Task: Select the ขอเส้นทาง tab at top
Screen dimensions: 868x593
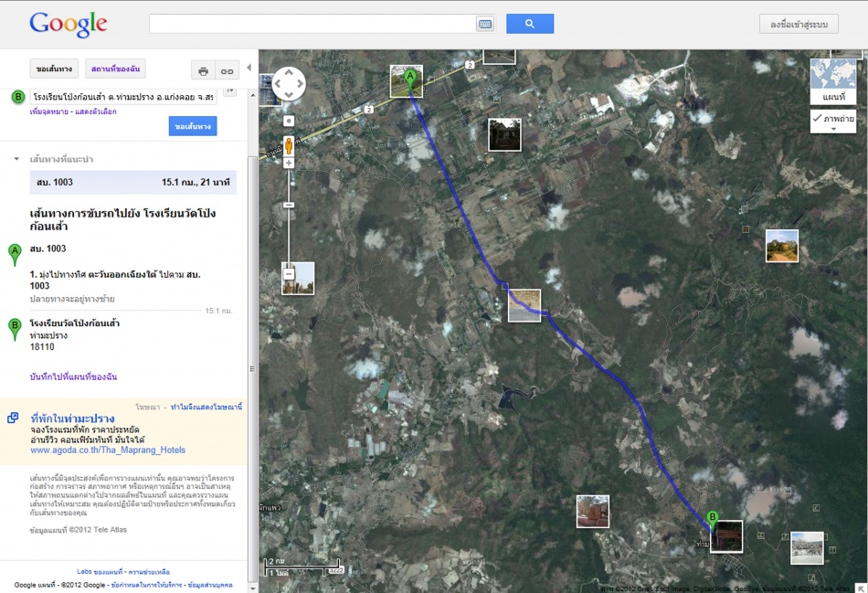Action: tap(54, 69)
